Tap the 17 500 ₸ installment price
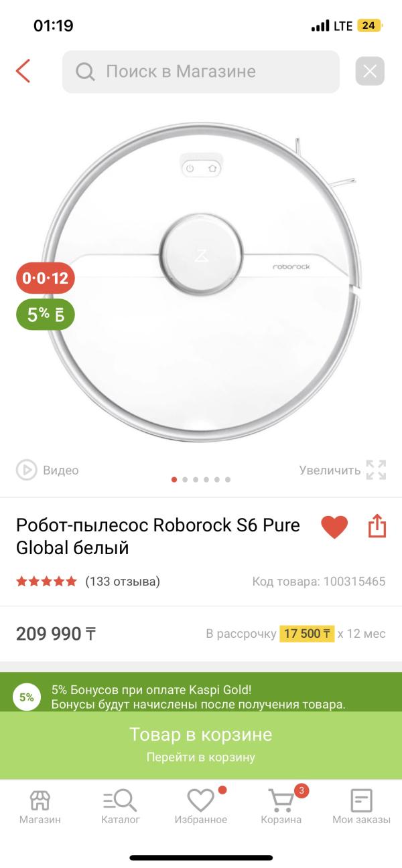 (x=307, y=633)
